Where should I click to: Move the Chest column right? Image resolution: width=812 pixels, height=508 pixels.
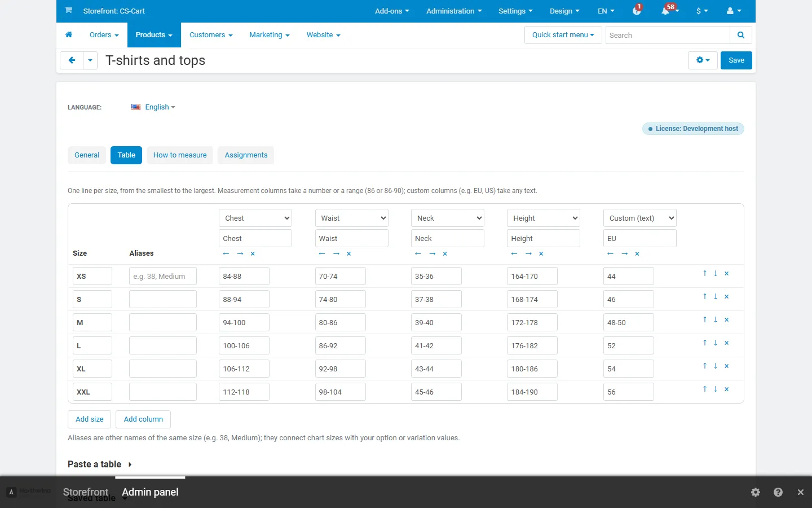(240, 254)
